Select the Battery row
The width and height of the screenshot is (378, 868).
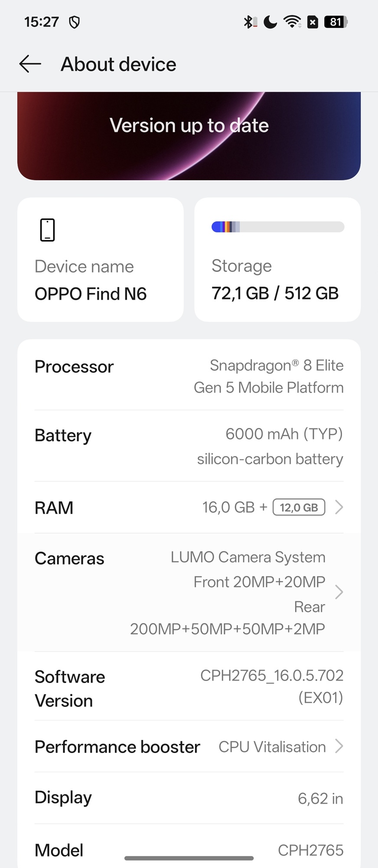point(189,446)
